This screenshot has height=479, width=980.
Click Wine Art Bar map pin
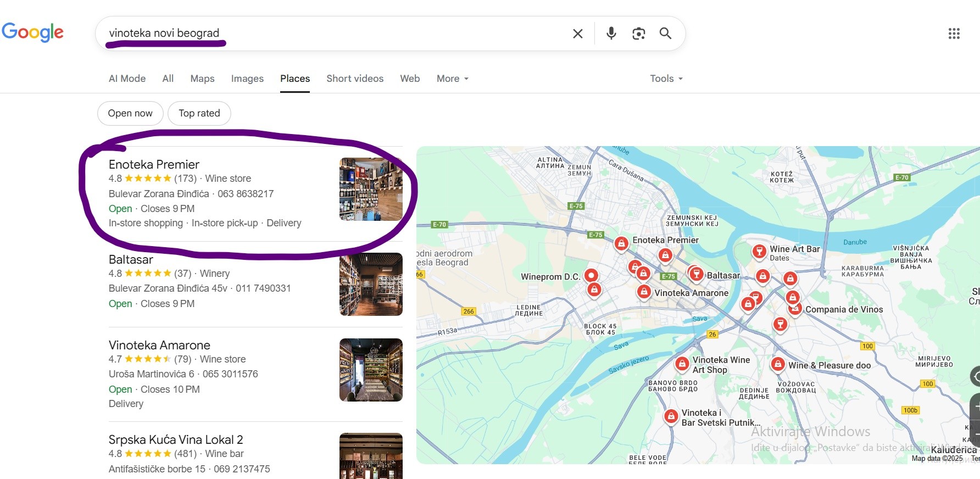pyautogui.click(x=759, y=252)
